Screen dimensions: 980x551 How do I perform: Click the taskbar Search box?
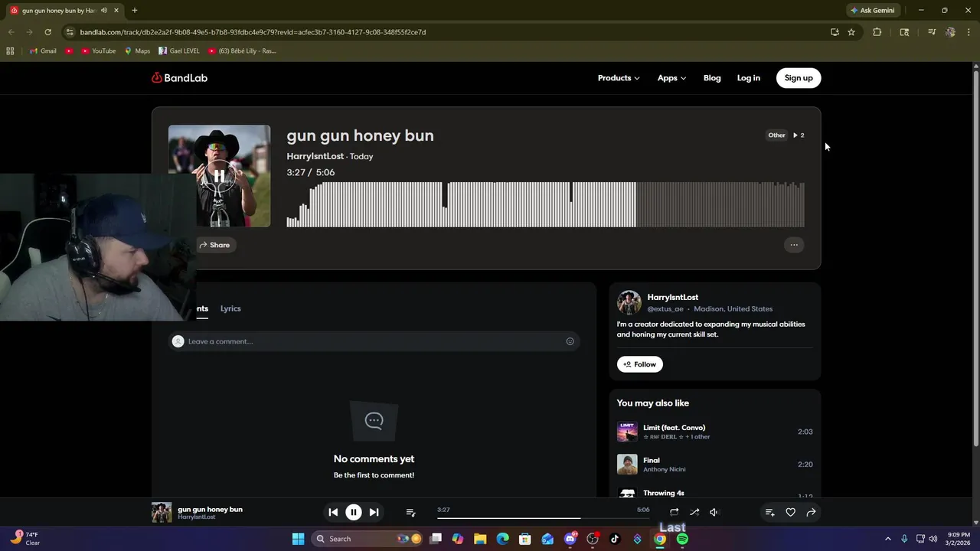[x=367, y=539]
